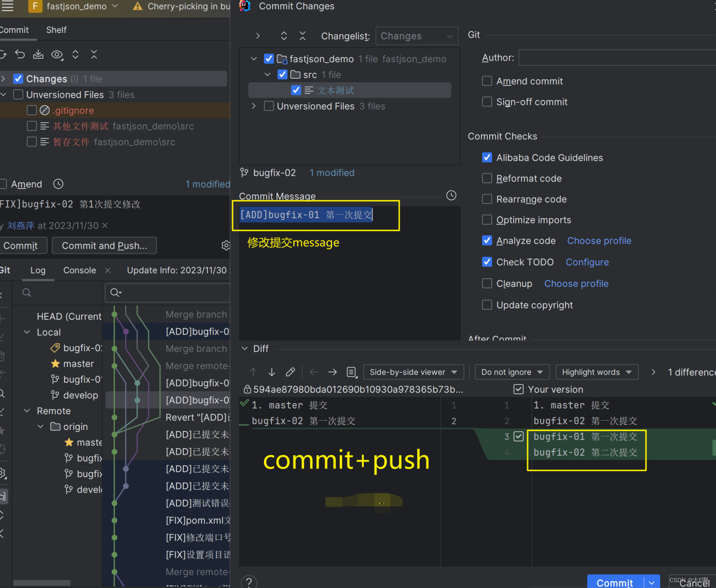Click the expand all arrows in the Commit Changes dialog
This screenshot has width=716, height=588.
(284, 36)
